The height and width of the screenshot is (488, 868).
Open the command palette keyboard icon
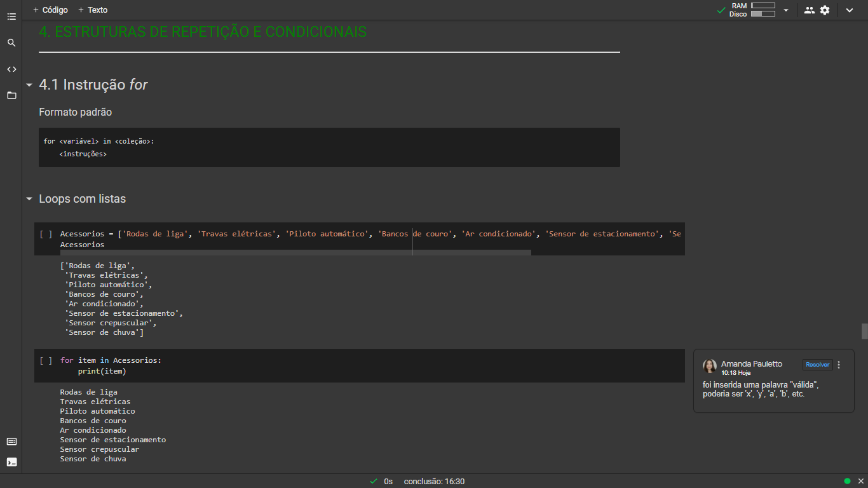pos(11,442)
